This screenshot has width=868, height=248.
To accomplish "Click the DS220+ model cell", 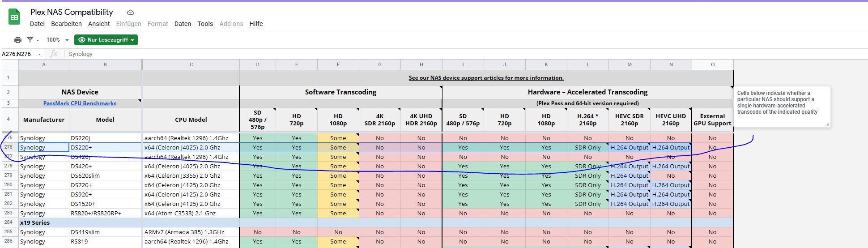I will point(105,147).
